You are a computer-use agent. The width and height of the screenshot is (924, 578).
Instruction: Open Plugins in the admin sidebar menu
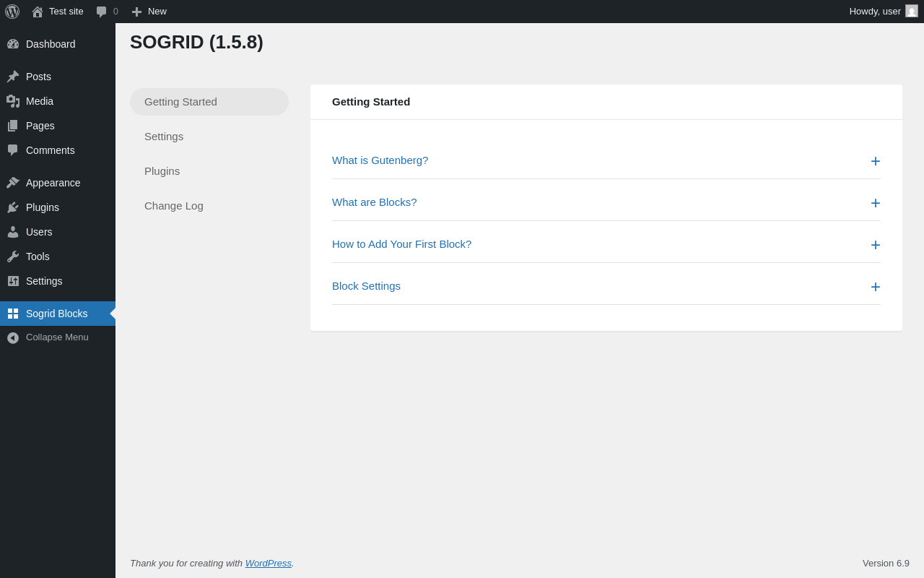(x=58, y=207)
